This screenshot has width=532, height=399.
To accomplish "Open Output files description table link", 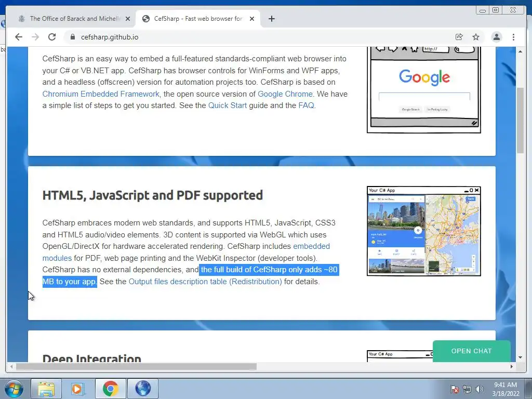I will coord(205,282).
